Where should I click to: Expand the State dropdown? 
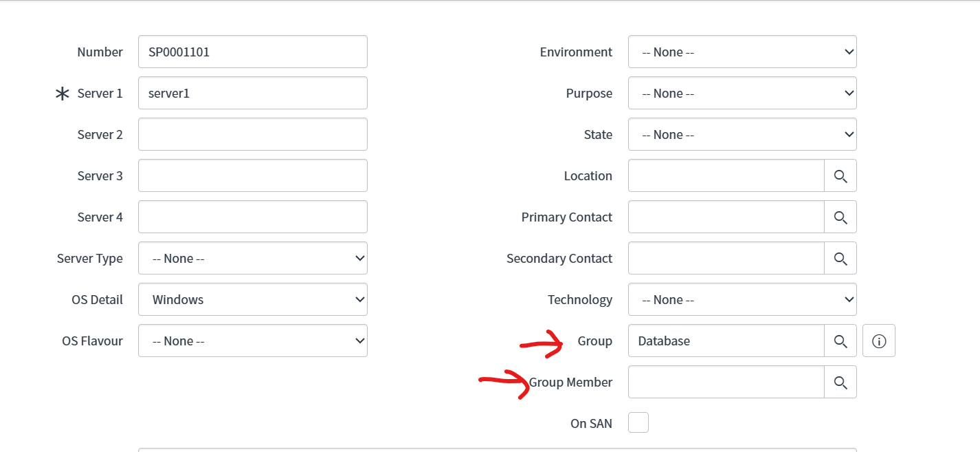click(x=742, y=134)
